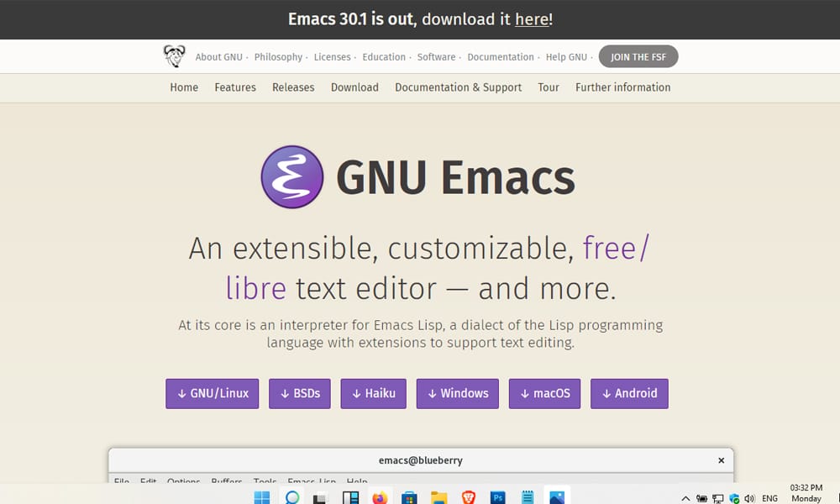Viewport: 840px width, 504px height.
Task: Click the 'here' link to download Emacs 30.1
Action: tap(532, 19)
